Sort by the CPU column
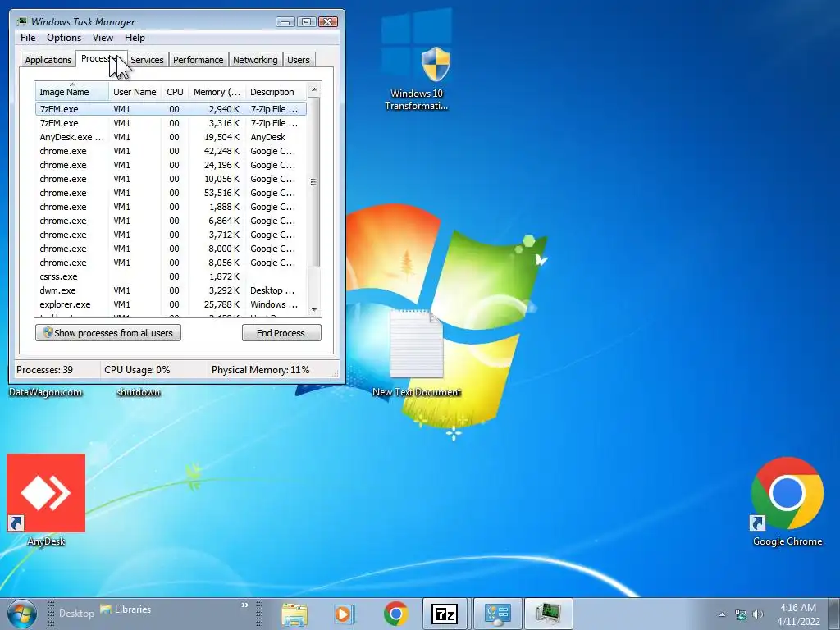The height and width of the screenshot is (630, 840). [x=175, y=92]
